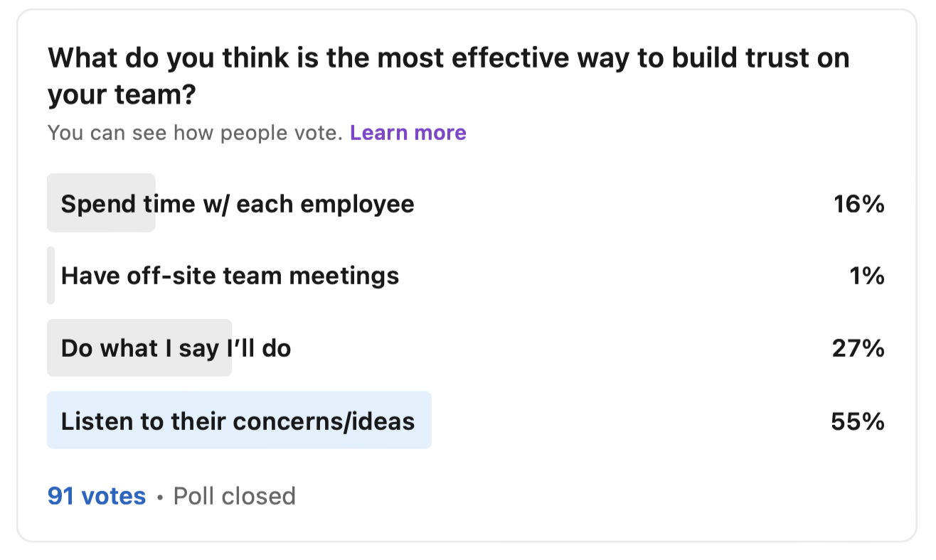Select the "Listen to their concerns/ideas" option text

click(238, 421)
